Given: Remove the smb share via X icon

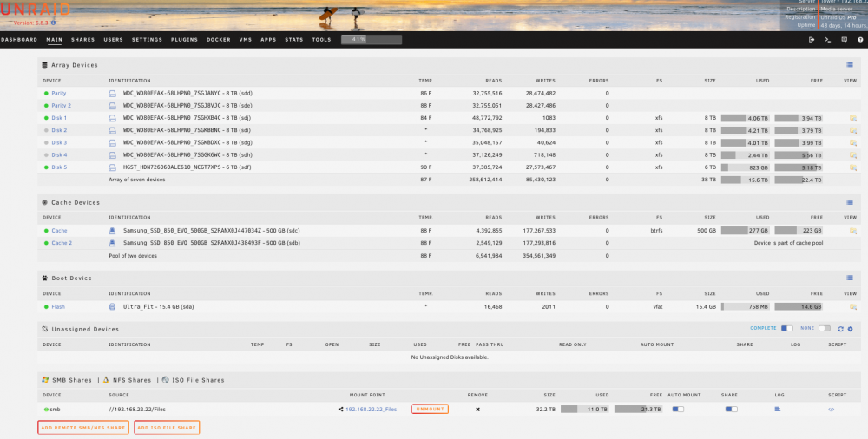Looking at the screenshot, I should (477, 410).
